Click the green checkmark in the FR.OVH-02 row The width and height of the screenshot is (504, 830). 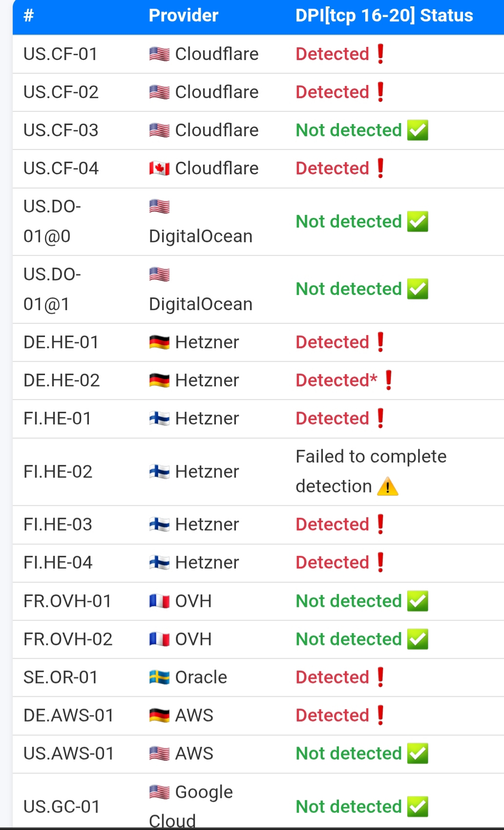coord(418,639)
